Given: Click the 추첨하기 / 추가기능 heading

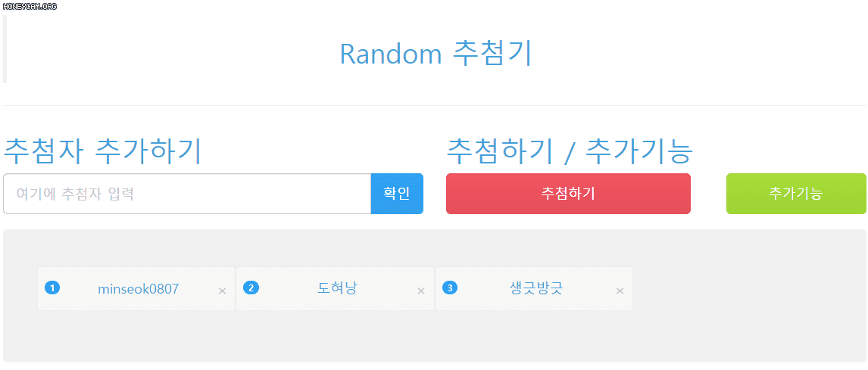Looking at the screenshot, I should tap(569, 151).
